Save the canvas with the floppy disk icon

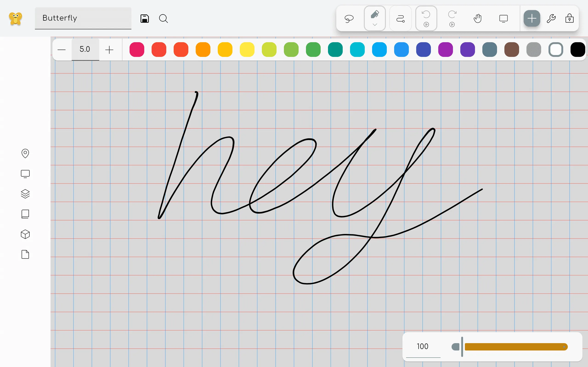click(x=144, y=18)
